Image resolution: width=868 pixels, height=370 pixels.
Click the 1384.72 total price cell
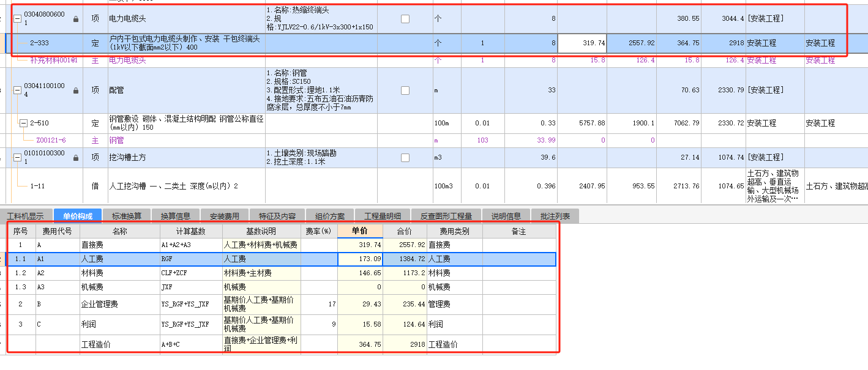point(405,259)
